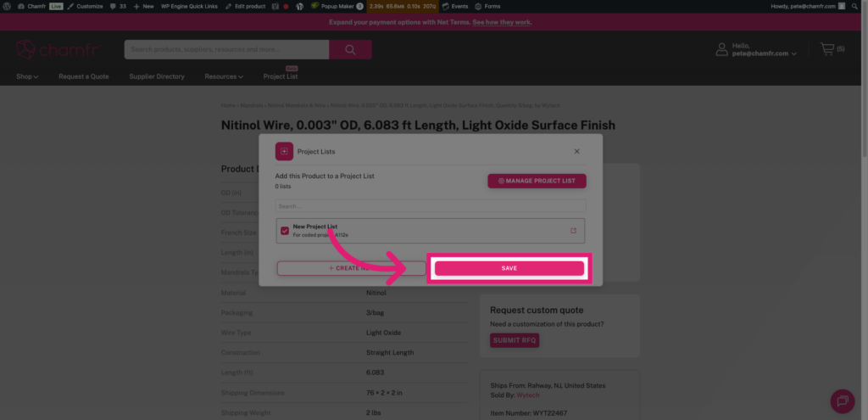The width and height of the screenshot is (868, 420).
Task: Open Customize in the admin bar
Action: [x=86, y=6]
